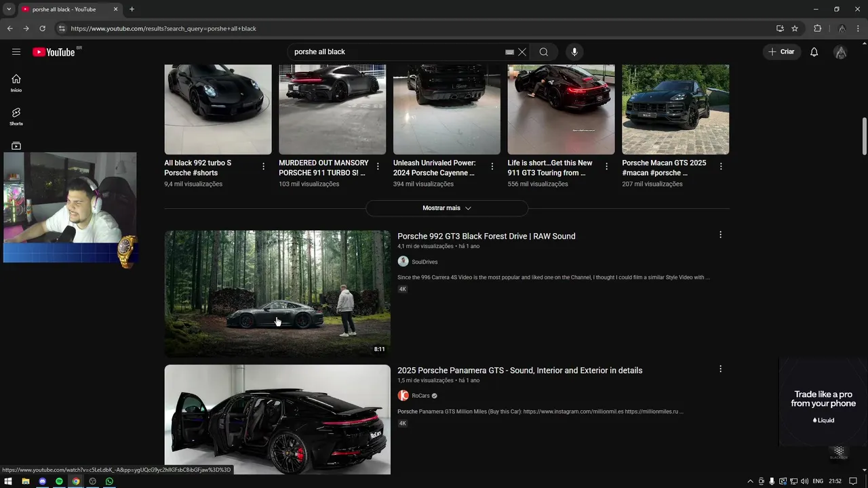Open options for Porsche 992 GT3 Black Forest video
The width and height of the screenshot is (868, 488).
point(720,235)
